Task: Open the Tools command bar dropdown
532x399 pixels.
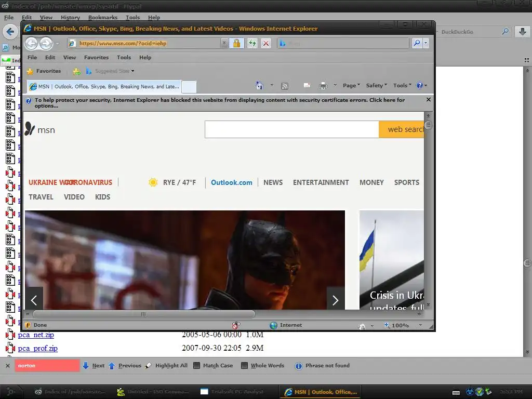Action: (402, 86)
